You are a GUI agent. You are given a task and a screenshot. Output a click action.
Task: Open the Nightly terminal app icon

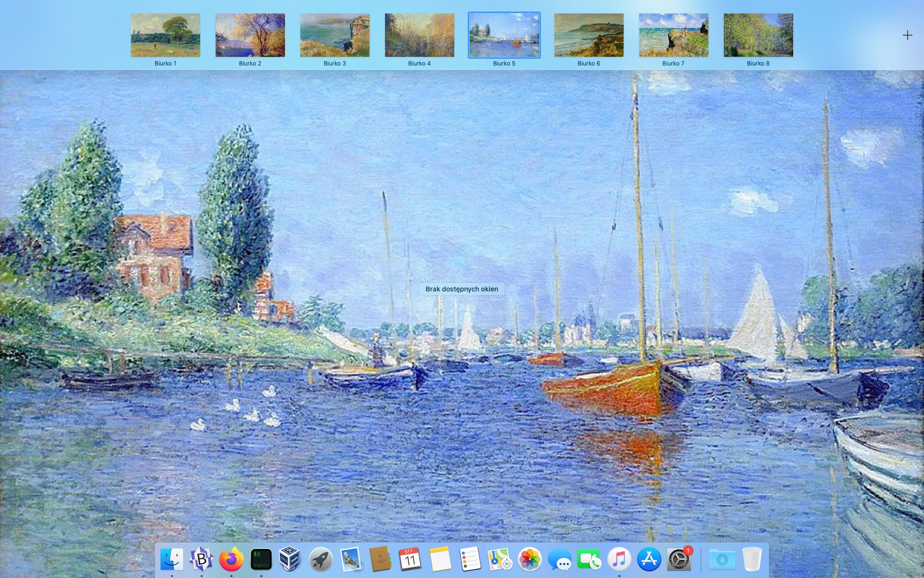point(261,559)
